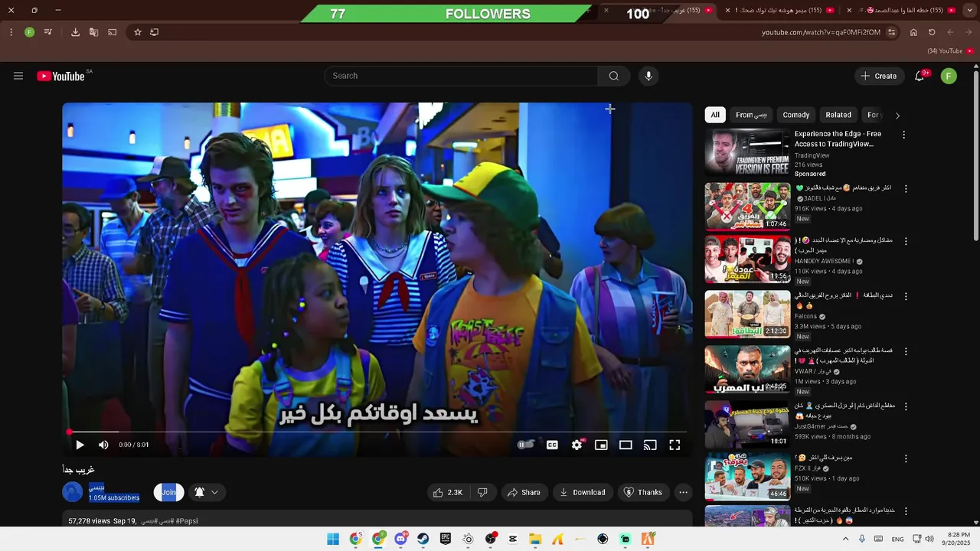Toggle the autoplay switch
The image size is (980, 551).
pyautogui.click(x=525, y=445)
